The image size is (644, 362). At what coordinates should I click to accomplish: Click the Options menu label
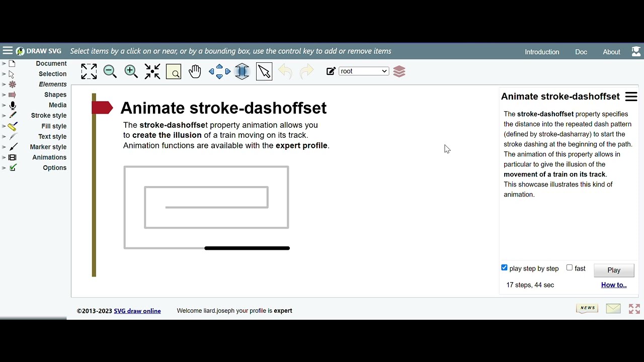click(55, 168)
